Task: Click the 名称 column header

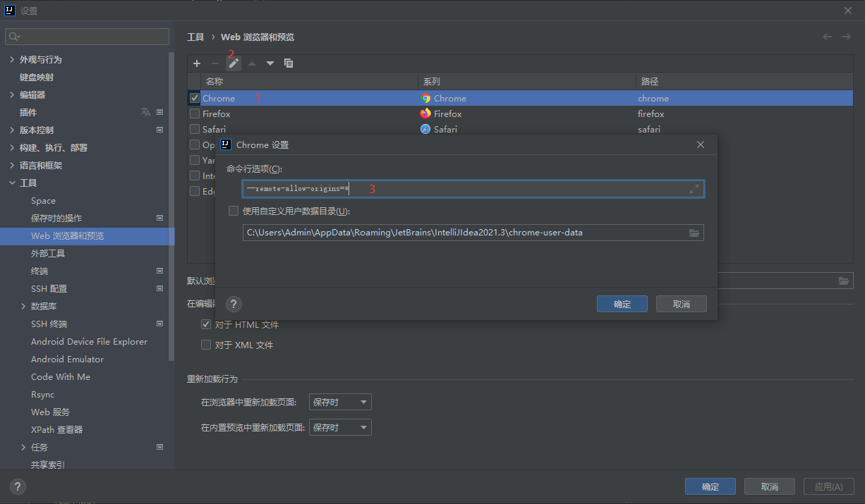Action: pyautogui.click(x=310, y=82)
